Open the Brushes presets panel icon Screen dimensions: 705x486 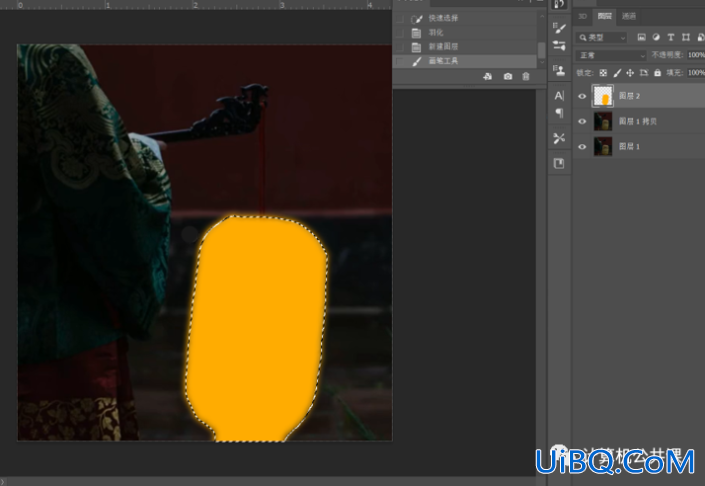coord(559,45)
